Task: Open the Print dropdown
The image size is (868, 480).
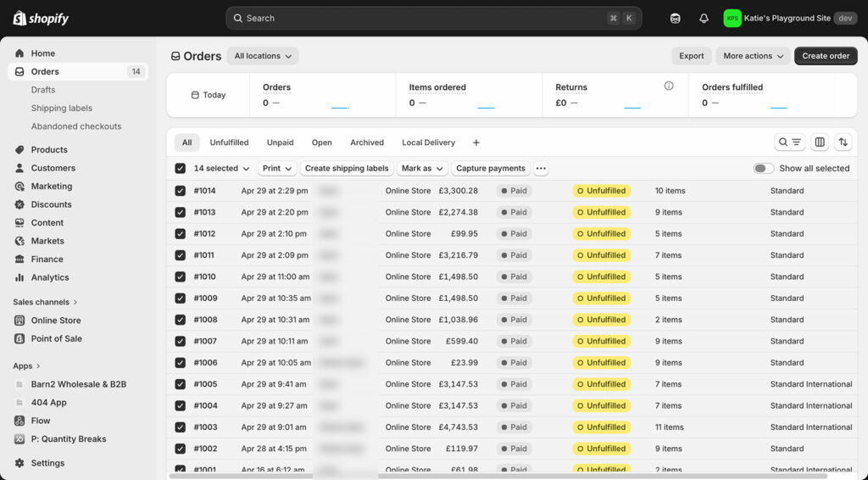Action: coord(277,168)
